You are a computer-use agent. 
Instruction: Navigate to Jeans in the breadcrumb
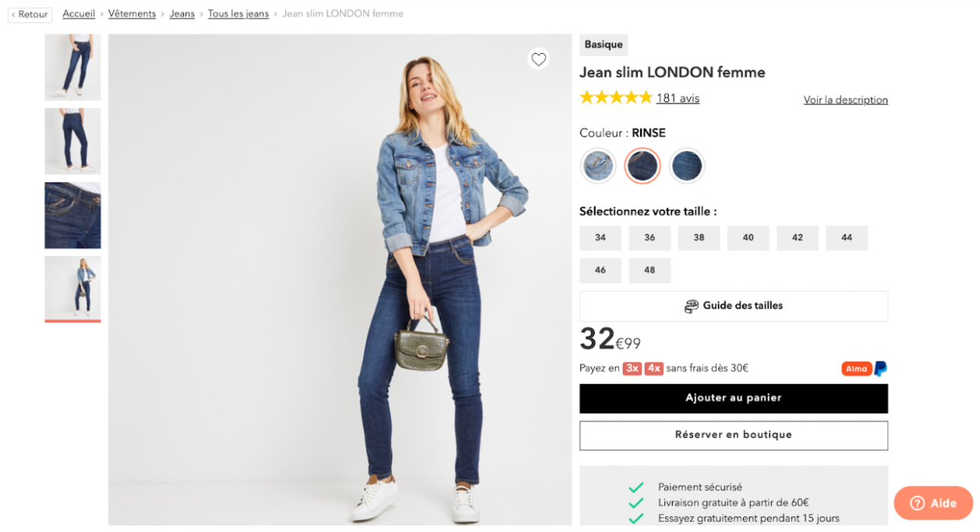(182, 13)
